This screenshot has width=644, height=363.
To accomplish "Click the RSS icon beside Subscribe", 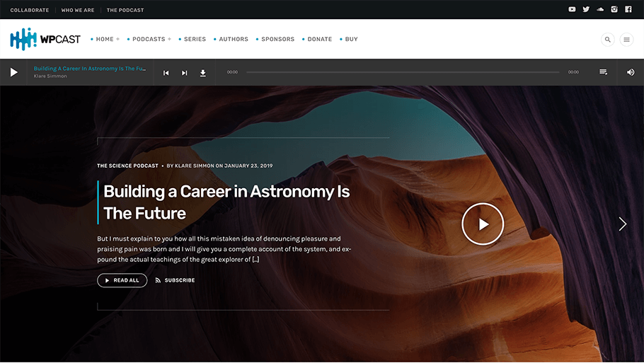I will 158,280.
